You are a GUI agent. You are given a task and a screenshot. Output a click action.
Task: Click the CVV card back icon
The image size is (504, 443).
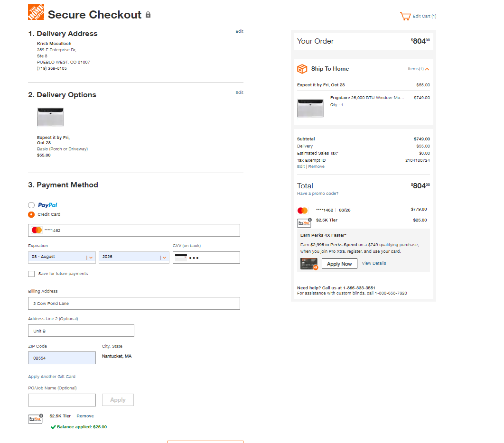click(181, 258)
